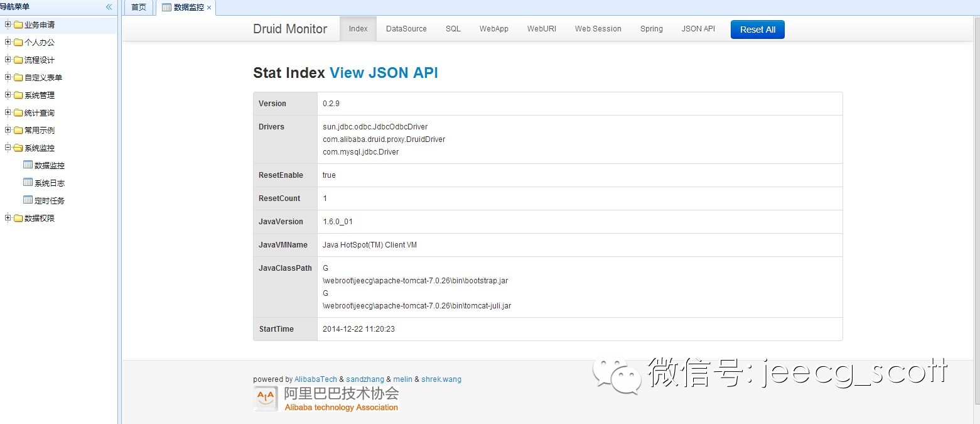Image resolution: width=980 pixels, height=424 pixels.
Task: Click the Druid Monitor brand title
Action: (290, 29)
